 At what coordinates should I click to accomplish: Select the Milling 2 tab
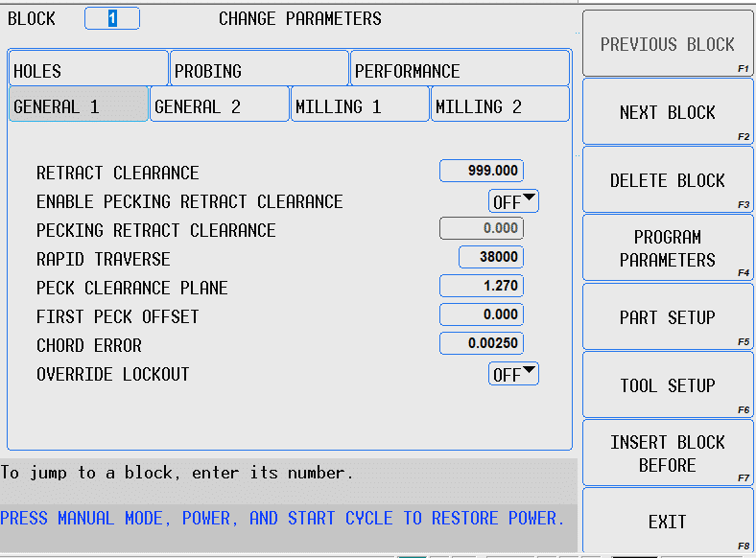click(x=500, y=105)
